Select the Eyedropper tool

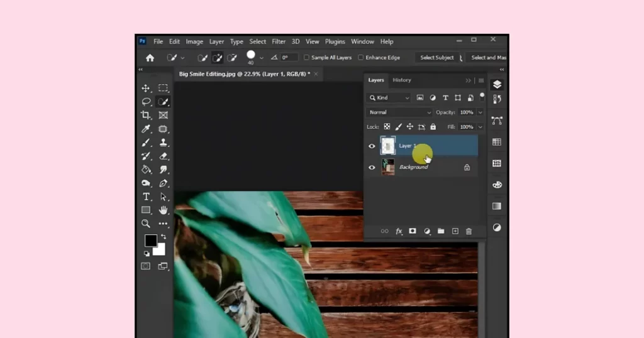click(146, 129)
